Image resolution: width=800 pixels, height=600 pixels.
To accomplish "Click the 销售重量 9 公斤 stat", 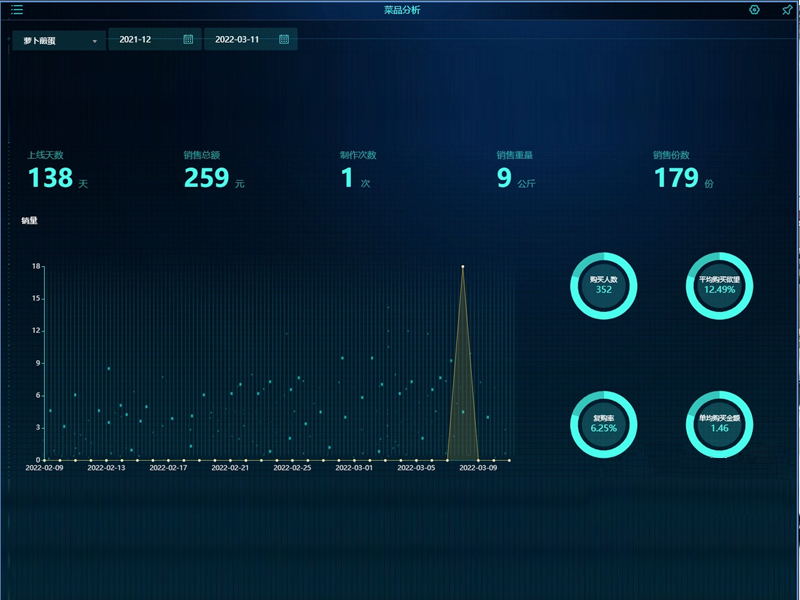I will click(x=516, y=172).
